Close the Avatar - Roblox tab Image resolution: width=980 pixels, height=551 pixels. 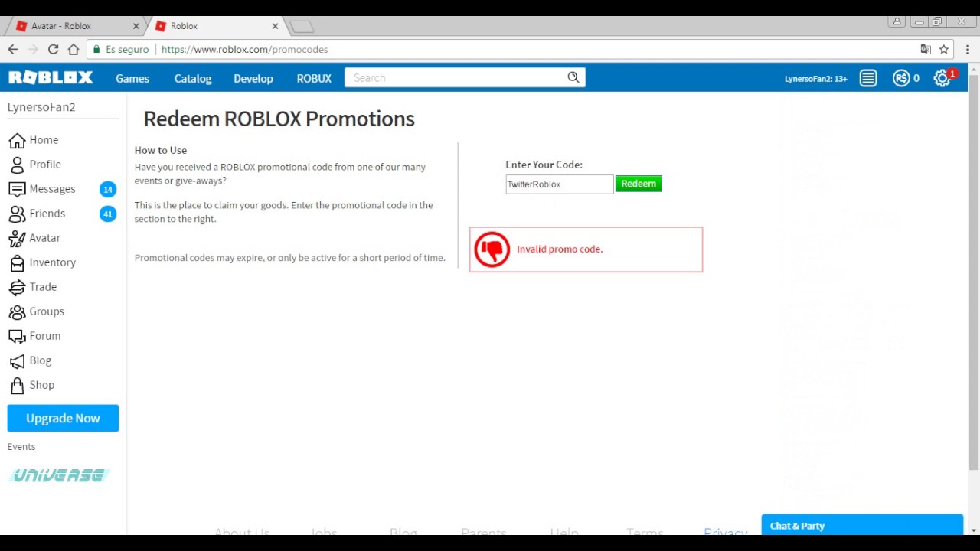pos(136,26)
